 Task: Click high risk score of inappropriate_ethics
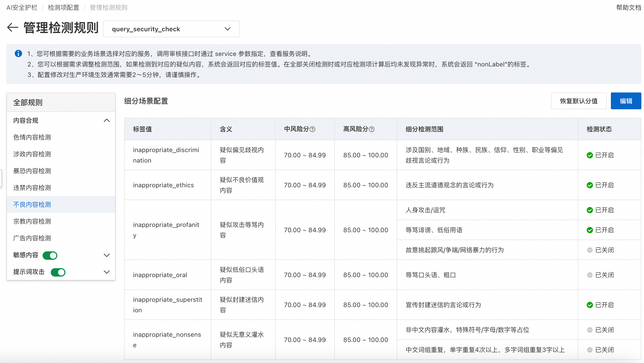click(x=366, y=185)
